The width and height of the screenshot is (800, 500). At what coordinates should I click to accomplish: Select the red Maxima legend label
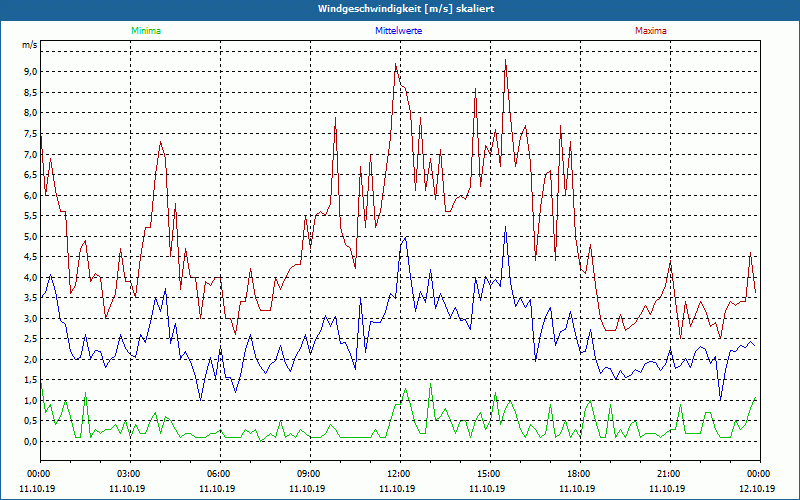(651, 31)
